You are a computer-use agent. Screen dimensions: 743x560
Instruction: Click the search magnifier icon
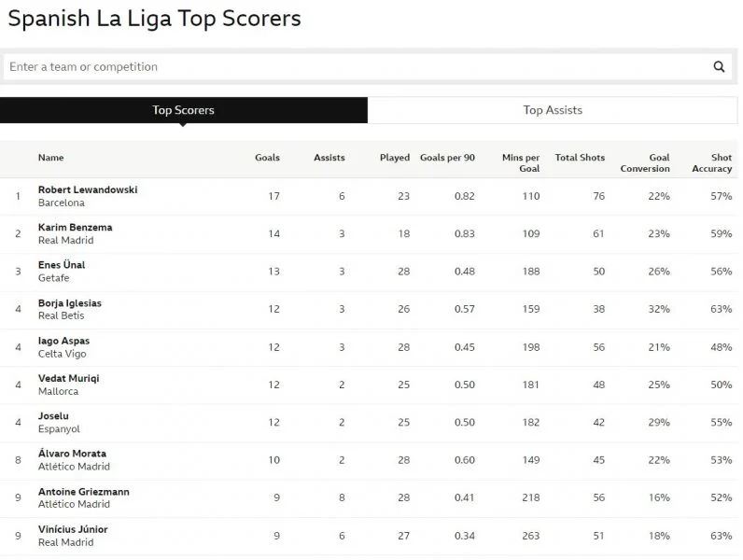tap(719, 66)
